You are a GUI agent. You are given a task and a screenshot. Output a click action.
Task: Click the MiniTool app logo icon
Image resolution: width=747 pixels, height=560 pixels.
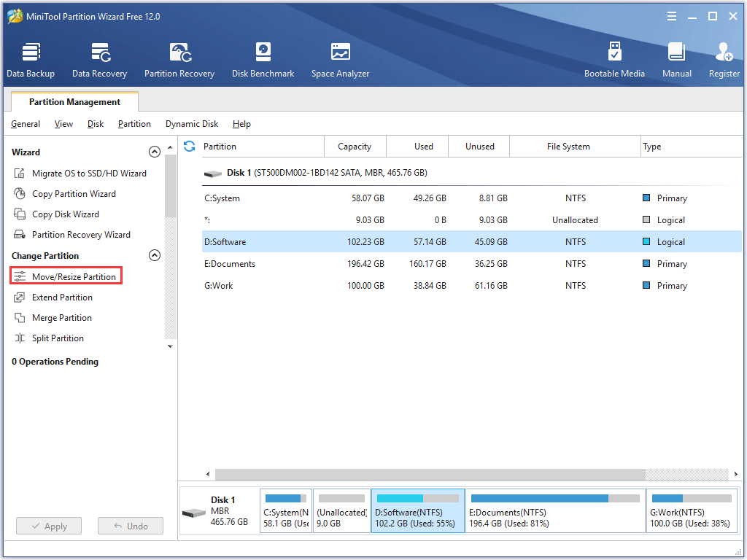coord(15,16)
